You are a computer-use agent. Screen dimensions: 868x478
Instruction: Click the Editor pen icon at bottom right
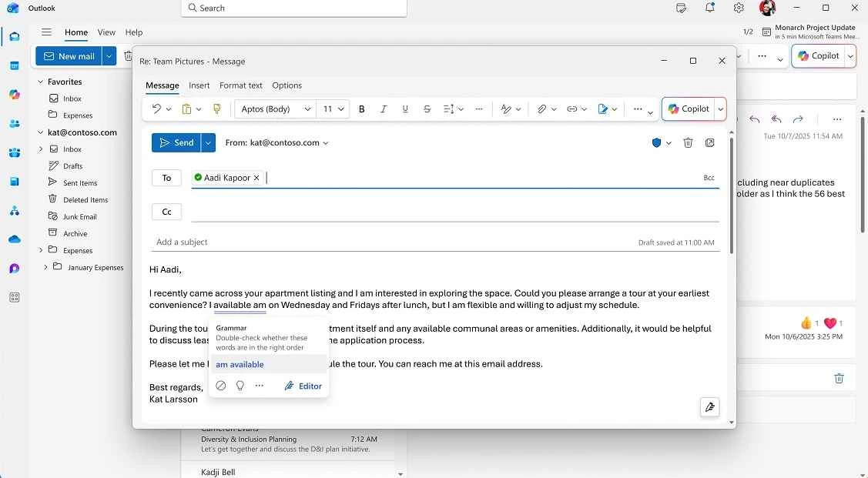[x=709, y=407]
